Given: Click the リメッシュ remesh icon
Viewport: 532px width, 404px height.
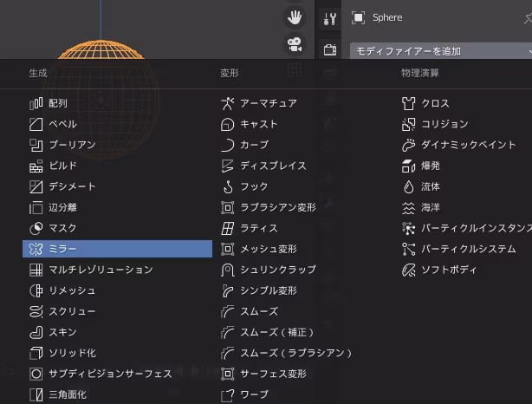Looking at the screenshot, I should 36,291.
